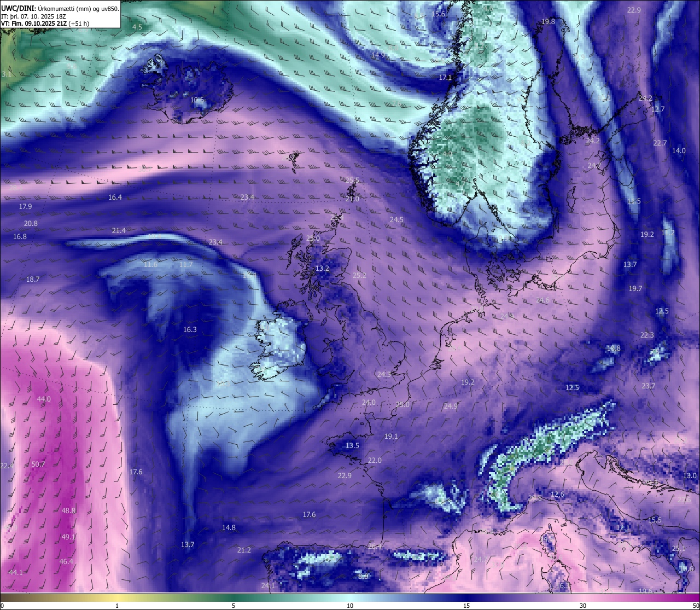Click the value 21.2 northwest of Spain
Image resolution: width=700 pixels, height=610 pixels.
tap(244, 550)
